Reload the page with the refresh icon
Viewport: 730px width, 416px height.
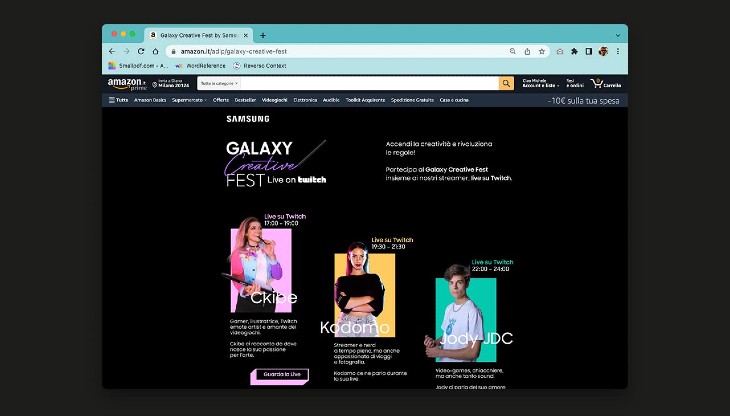coord(141,51)
